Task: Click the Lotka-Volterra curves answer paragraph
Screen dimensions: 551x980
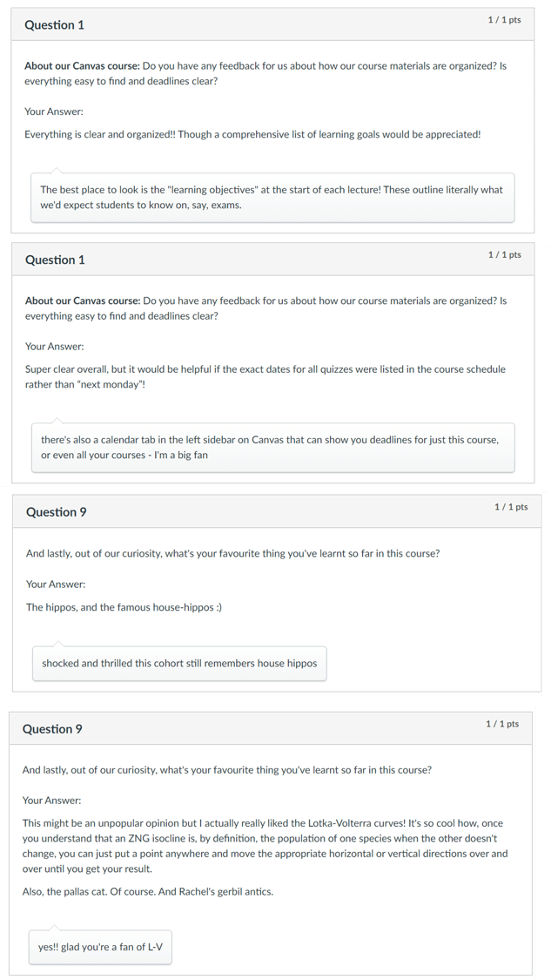Action: pos(265,846)
